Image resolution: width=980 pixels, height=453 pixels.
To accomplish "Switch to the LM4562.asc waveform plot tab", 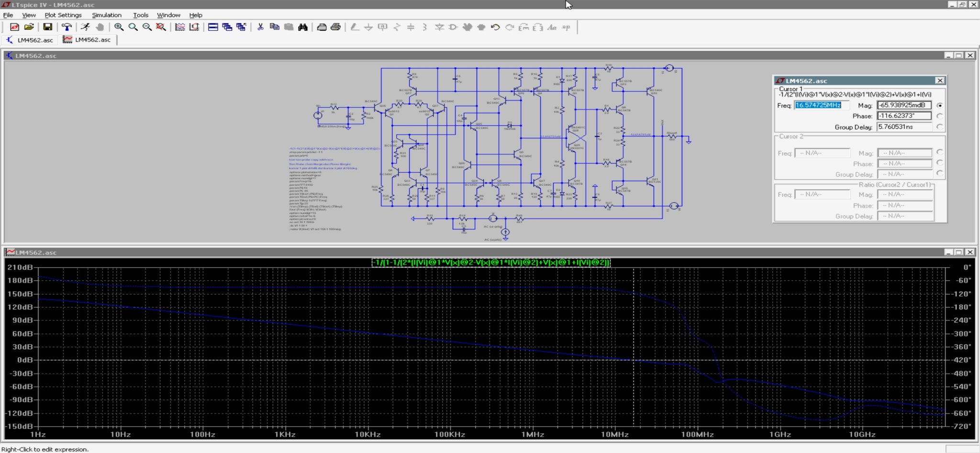I will (88, 40).
